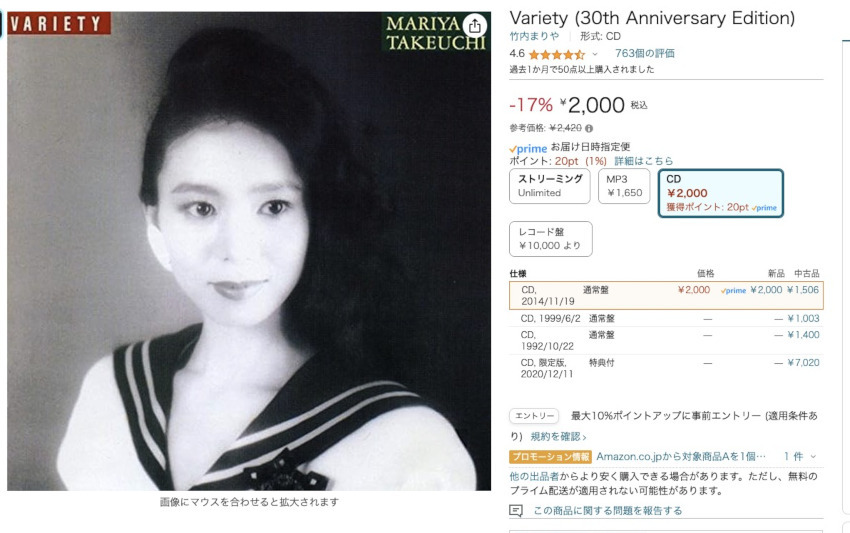Click the share icon on album cover
Image resolution: width=850 pixels, height=533 pixels.
[x=474, y=25]
